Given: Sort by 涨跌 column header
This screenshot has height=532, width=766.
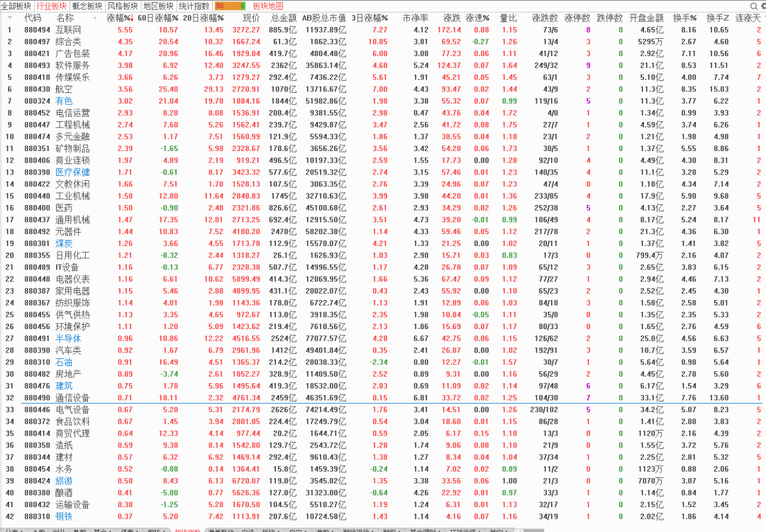Looking at the screenshot, I should pos(452,18).
